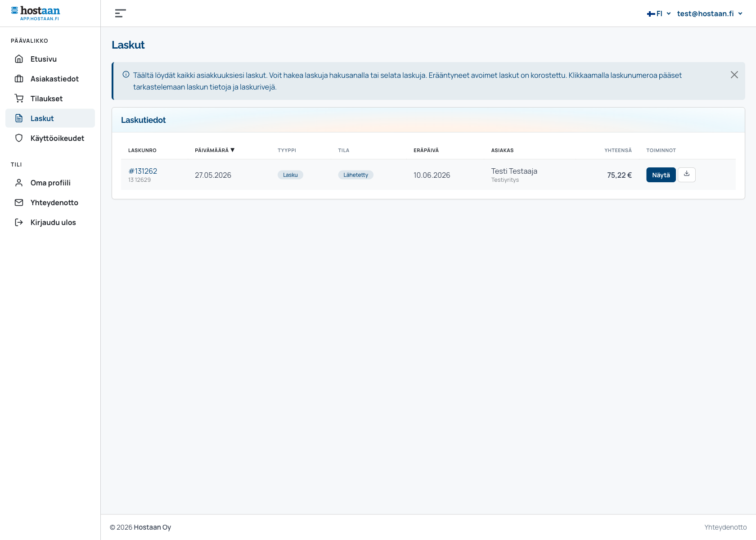
Task: Download invoice #131262 via download icon
Action: (x=687, y=175)
